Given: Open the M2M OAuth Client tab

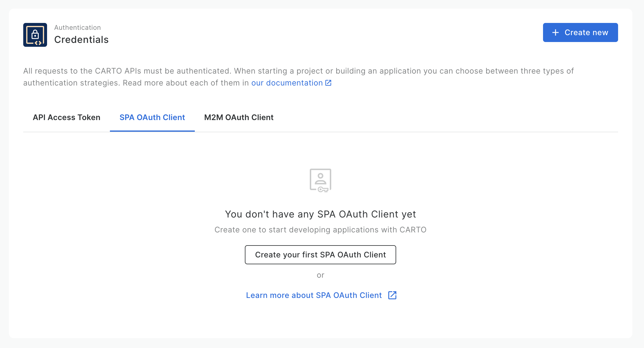Looking at the screenshot, I should click(x=239, y=117).
